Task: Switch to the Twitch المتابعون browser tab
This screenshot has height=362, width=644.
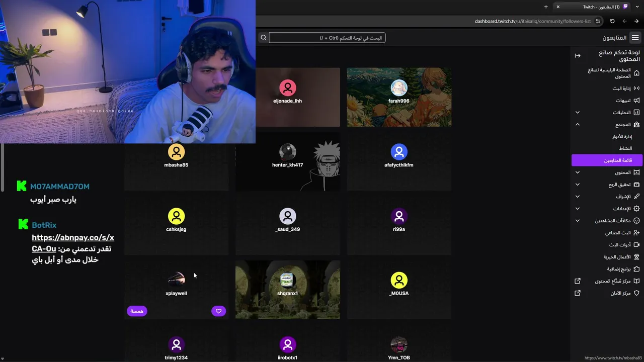Action: click(592, 7)
